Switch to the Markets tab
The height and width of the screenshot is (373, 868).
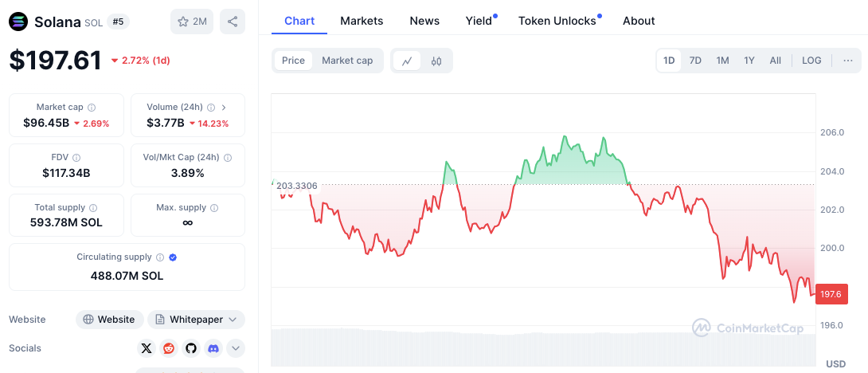pos(362,21)
